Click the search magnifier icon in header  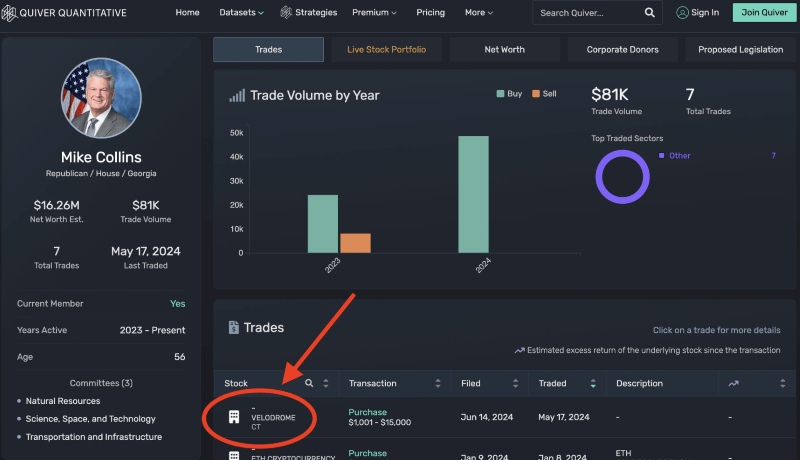tap(649, 12)
